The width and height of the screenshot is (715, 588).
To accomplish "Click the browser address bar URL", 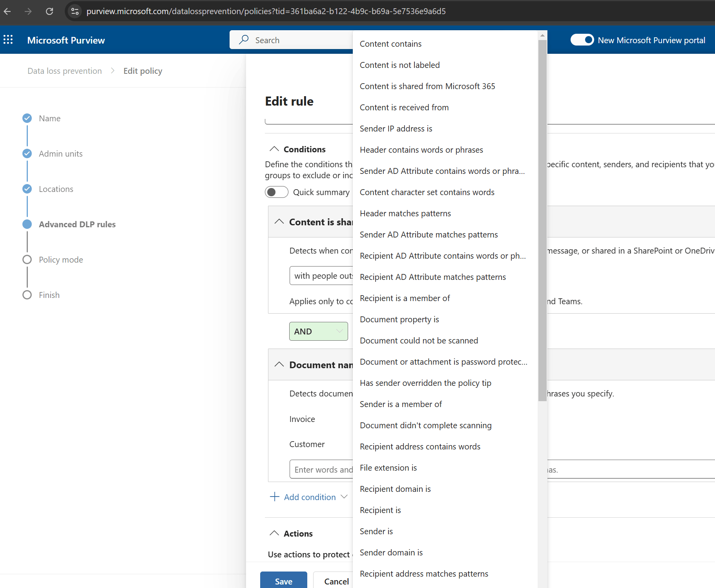I will pyautogui.click(x=266, y=11).
